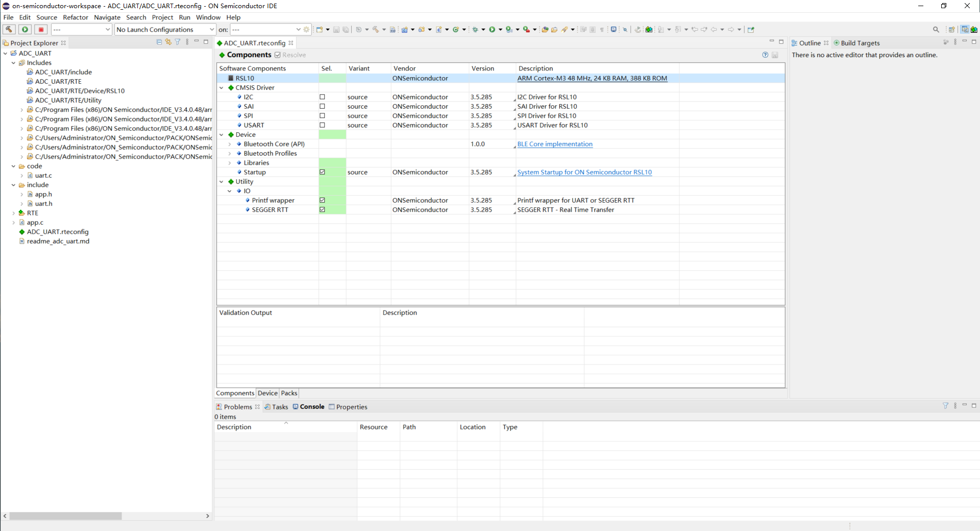The width and height of the screenshot is (980, 531).
Task: Click Project Explorer horizontal scrollbar
Action: tap(65, 516)
